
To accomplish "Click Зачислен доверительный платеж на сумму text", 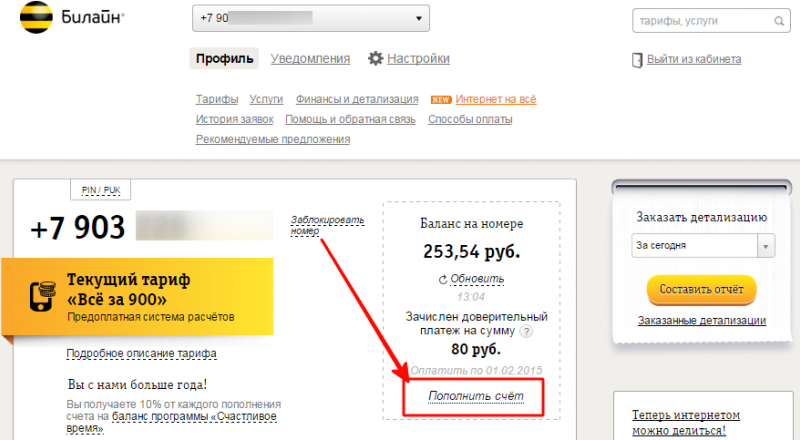I will click(476, 324).
